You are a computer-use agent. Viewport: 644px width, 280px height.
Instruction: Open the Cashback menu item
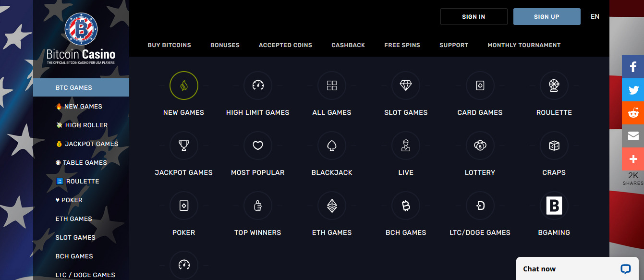[348, 45]
